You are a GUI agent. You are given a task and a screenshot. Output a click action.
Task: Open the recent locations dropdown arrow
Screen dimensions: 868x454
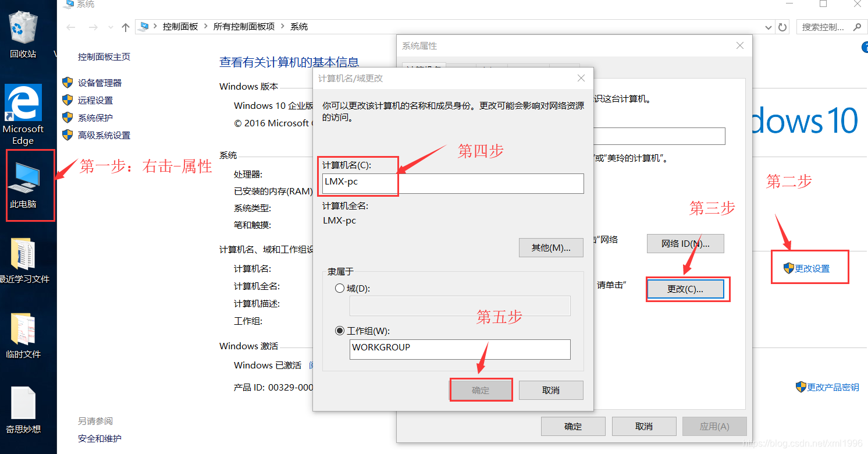pos(110,27)
